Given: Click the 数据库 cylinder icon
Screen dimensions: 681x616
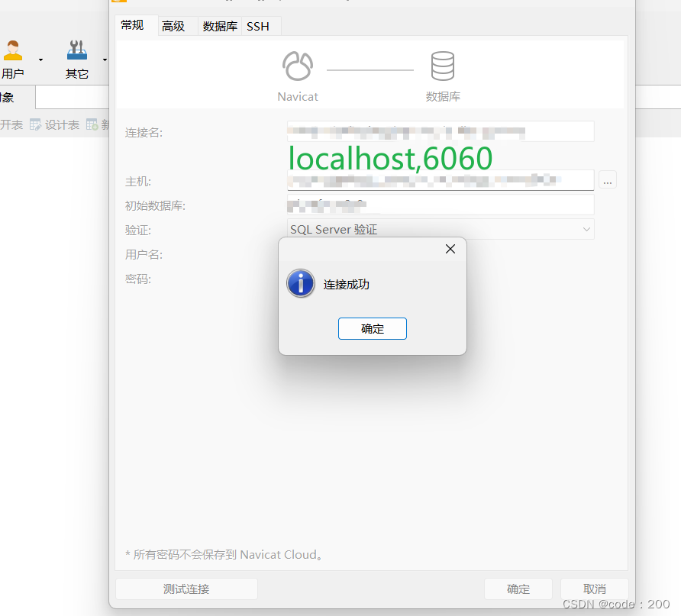Looking at the screenshot, I should [443, 66].
